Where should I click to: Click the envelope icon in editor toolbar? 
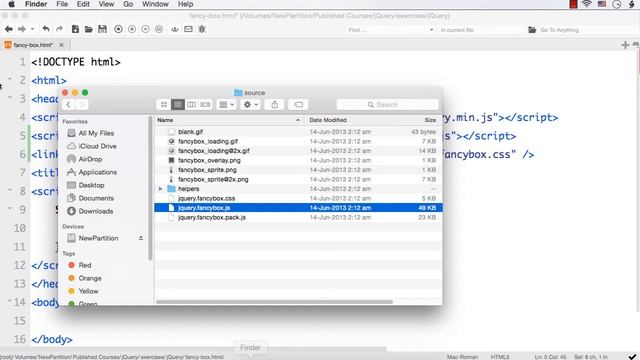(x=188, y=29)
